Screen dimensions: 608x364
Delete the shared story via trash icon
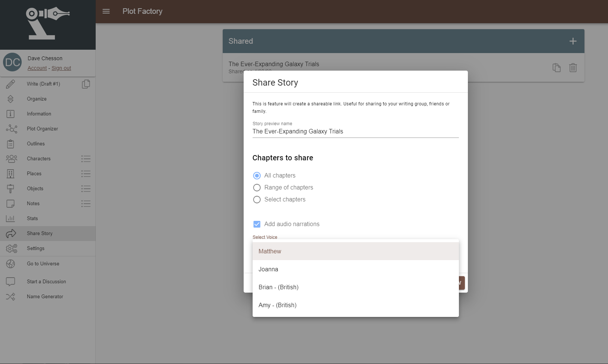click(x=573, y=68)
